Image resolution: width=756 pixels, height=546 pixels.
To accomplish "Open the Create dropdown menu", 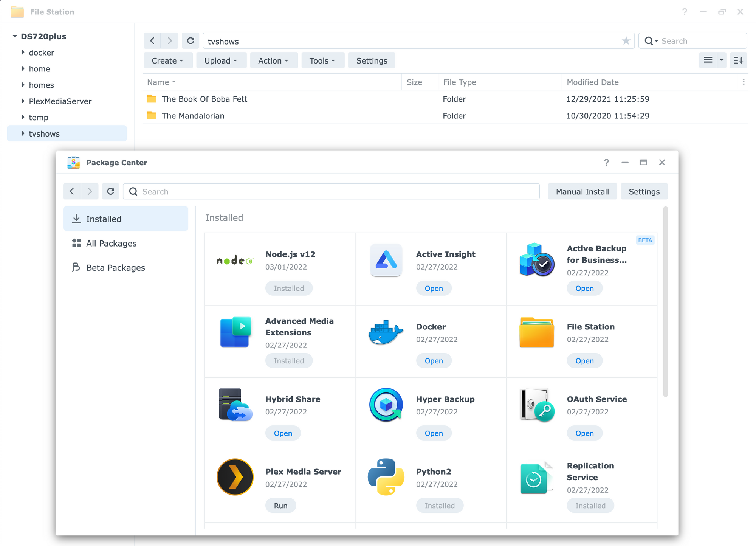I will (x=167, y=60).
